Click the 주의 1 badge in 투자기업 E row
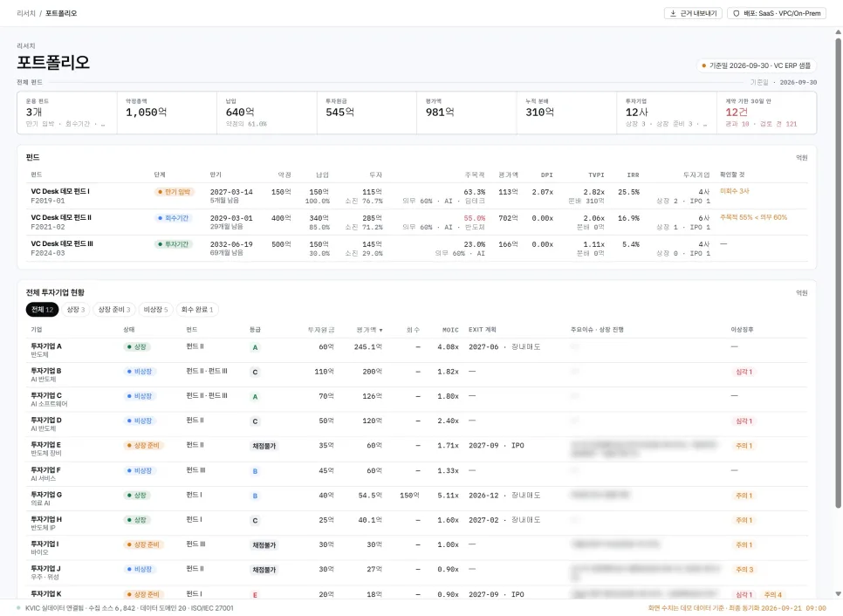The image size is (843, 616). tap(744, 446)
